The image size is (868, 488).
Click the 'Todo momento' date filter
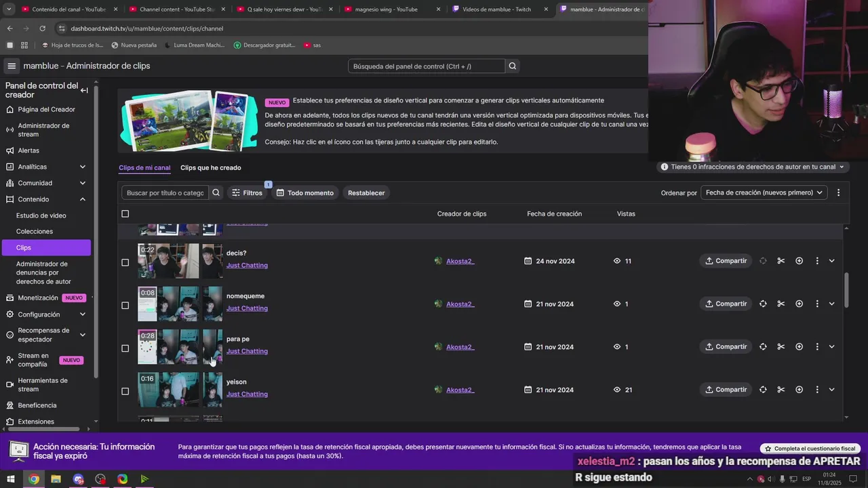coord(304,192)
